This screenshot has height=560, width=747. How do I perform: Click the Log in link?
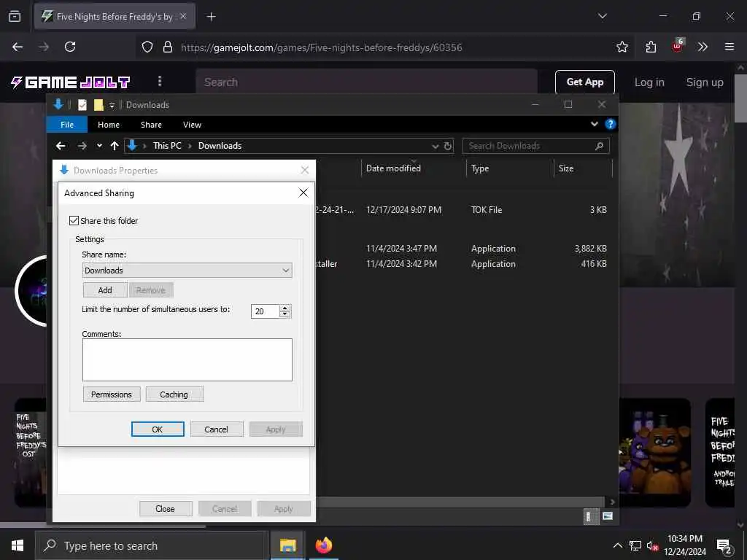coord(649,82)
